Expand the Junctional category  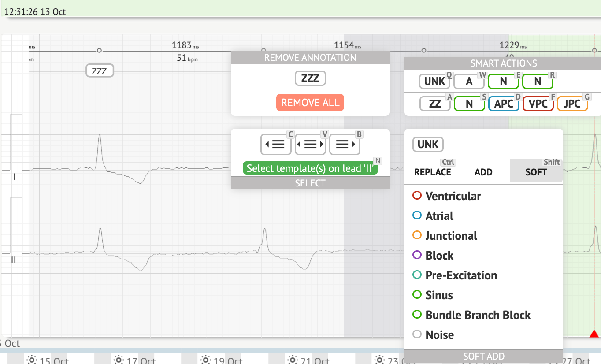coord(451,236)
